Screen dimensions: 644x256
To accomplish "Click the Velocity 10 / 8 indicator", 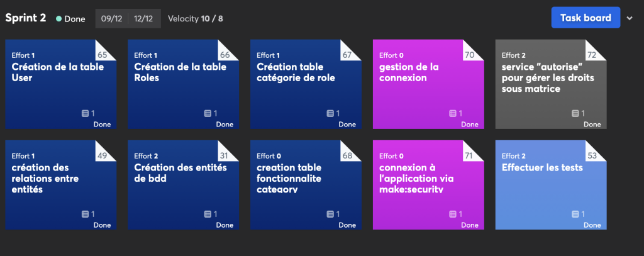I will pyautogui.click(x=195, y=18).
